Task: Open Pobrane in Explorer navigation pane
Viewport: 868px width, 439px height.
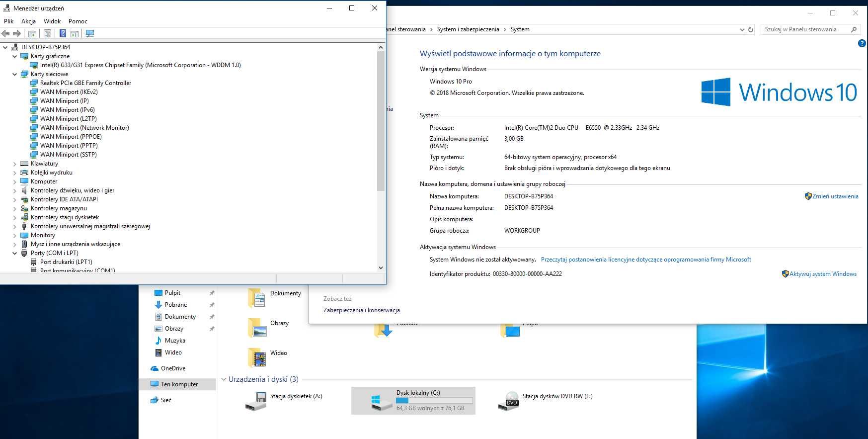Action: tap(176, 305)
